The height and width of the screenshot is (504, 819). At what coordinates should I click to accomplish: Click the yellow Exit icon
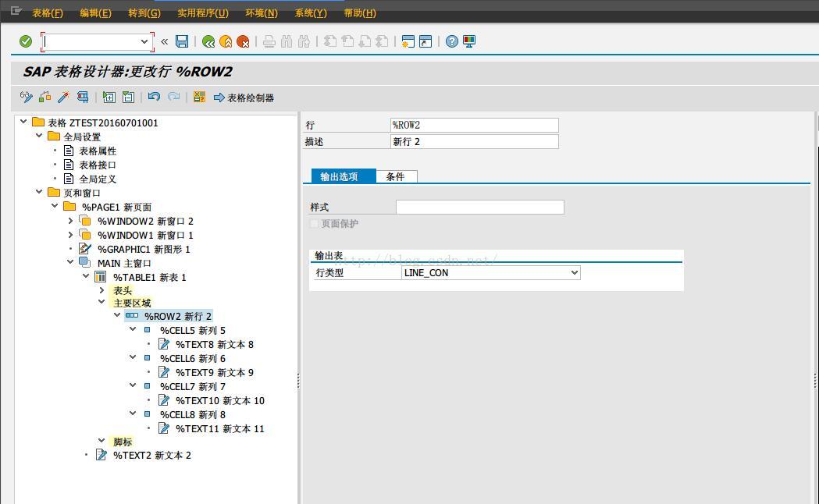coord(226,41)
